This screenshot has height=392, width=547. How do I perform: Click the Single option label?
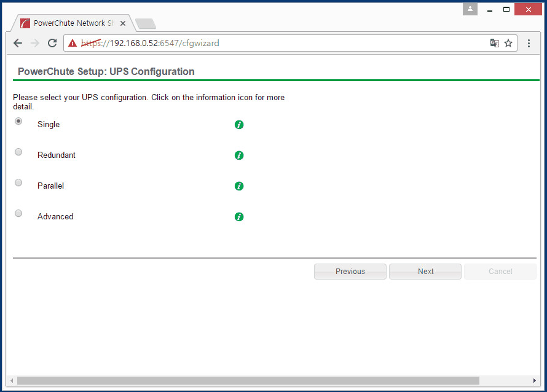tap(49, 125)
